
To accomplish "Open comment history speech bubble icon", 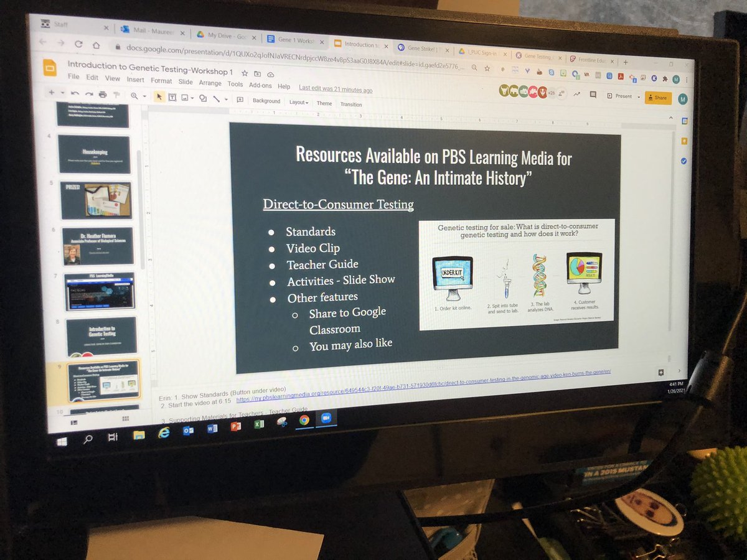I will [593, 95].
